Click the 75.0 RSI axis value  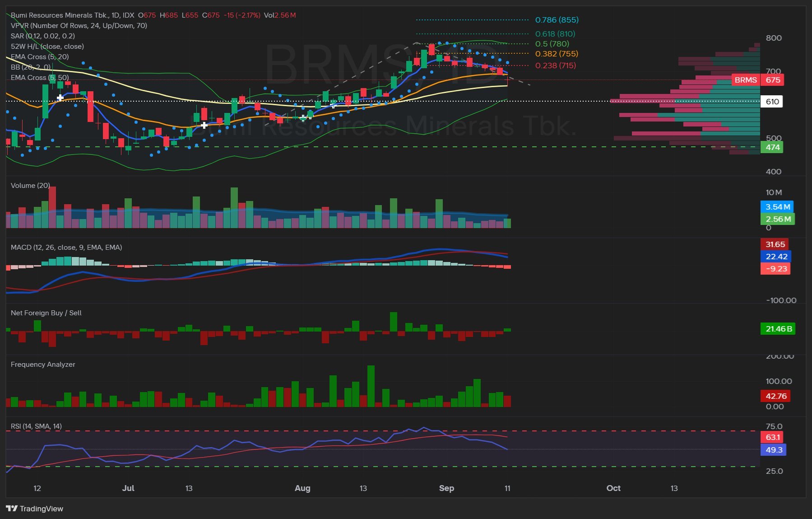774,426
